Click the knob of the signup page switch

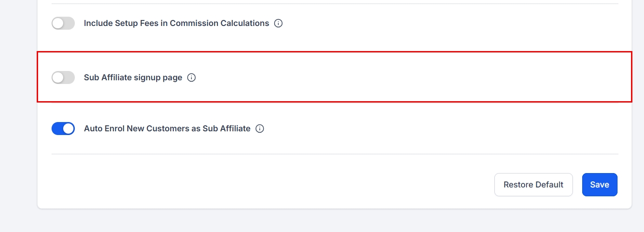click(58, 77)
